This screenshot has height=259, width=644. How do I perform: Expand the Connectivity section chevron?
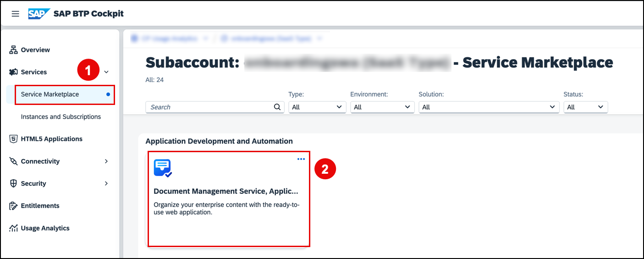[106, 161]
